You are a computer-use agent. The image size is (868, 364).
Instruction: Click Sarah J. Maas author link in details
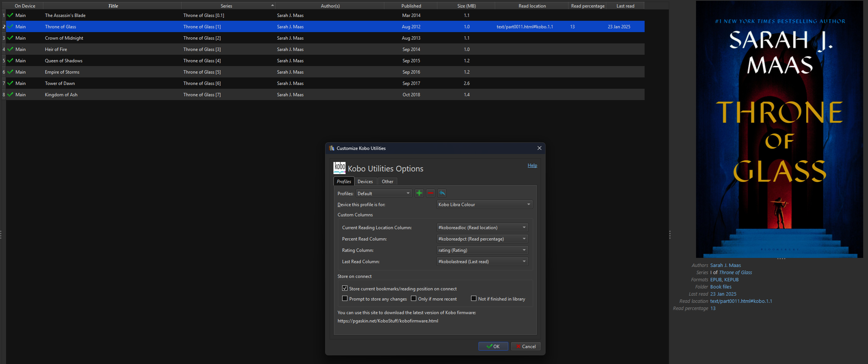click(725, 265)
